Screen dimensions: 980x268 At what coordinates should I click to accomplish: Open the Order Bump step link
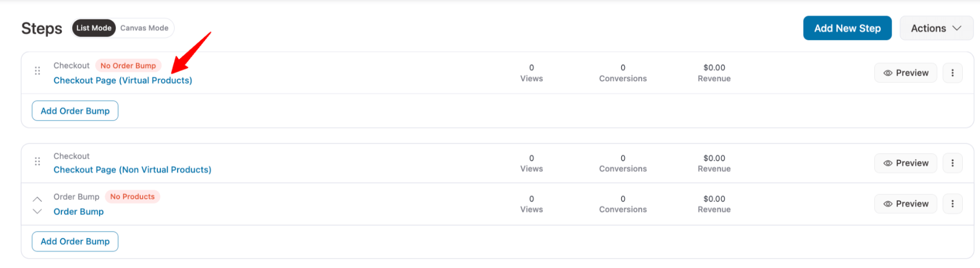click(78, 212)
